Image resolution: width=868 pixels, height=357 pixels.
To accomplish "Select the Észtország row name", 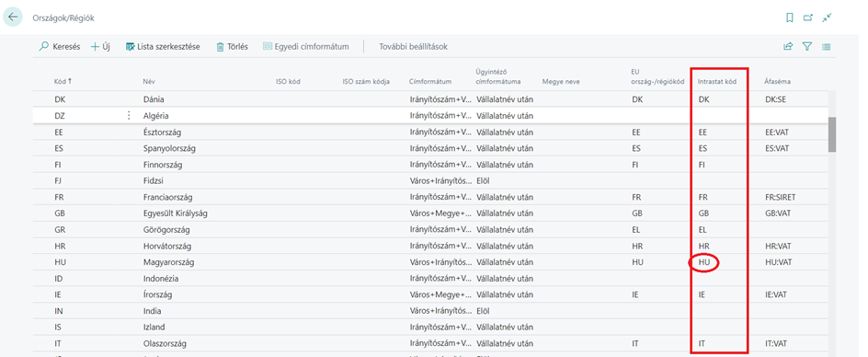I will pos(162,132).
